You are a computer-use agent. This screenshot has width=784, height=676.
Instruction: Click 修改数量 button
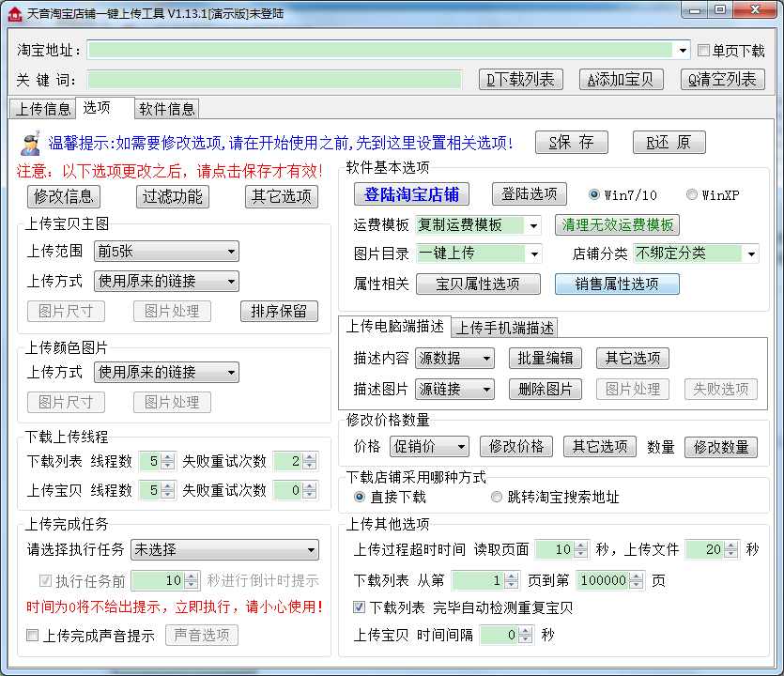point(721,447)
